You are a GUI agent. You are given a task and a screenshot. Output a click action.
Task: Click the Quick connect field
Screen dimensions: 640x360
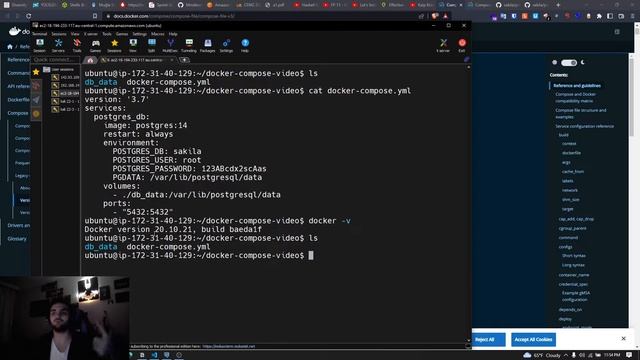click(56, 60)
